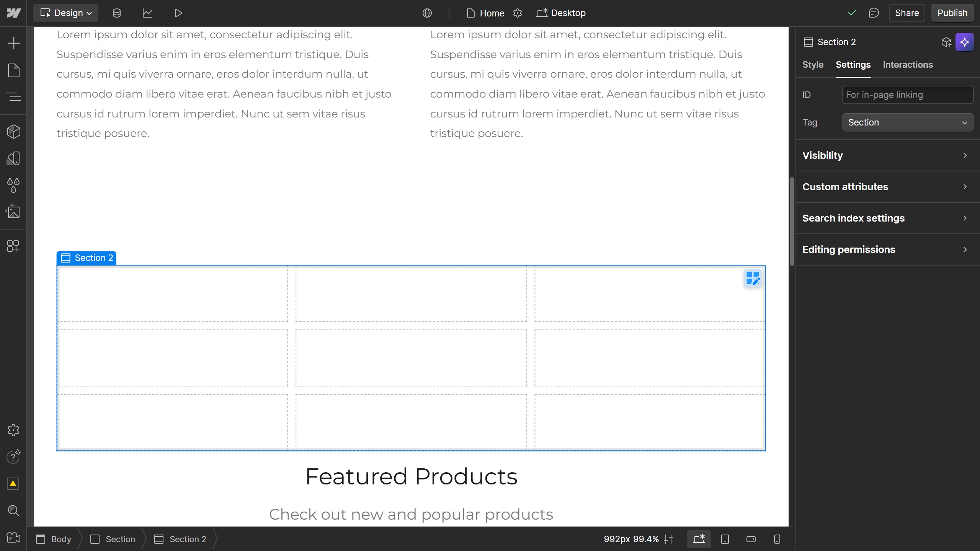This screenshot has height=551, width=980.
Task: Enter Preview mode
Action: click(x=178, y=13)
